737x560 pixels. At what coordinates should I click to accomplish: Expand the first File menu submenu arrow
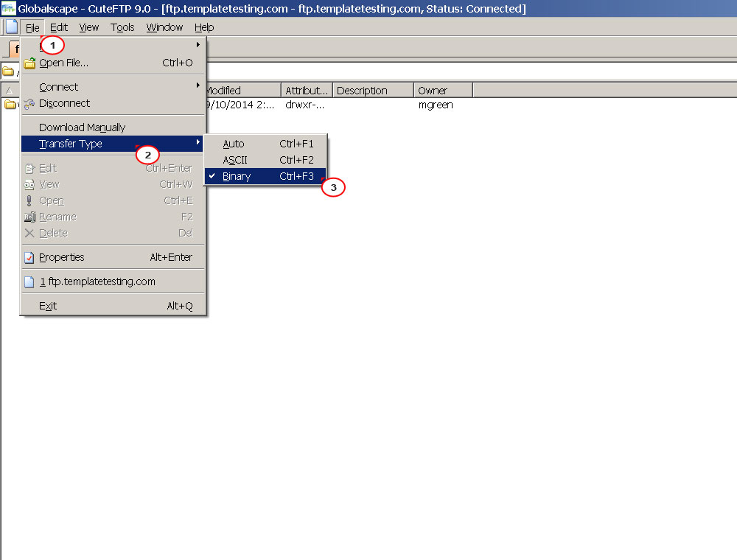198,45
